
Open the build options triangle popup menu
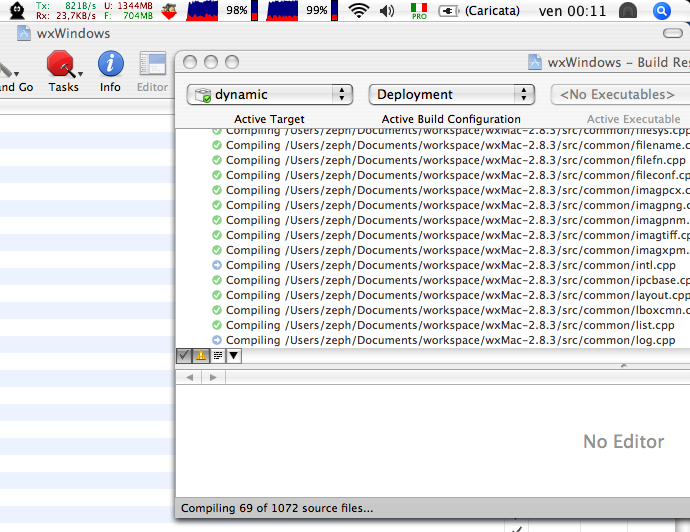(233, 356)
